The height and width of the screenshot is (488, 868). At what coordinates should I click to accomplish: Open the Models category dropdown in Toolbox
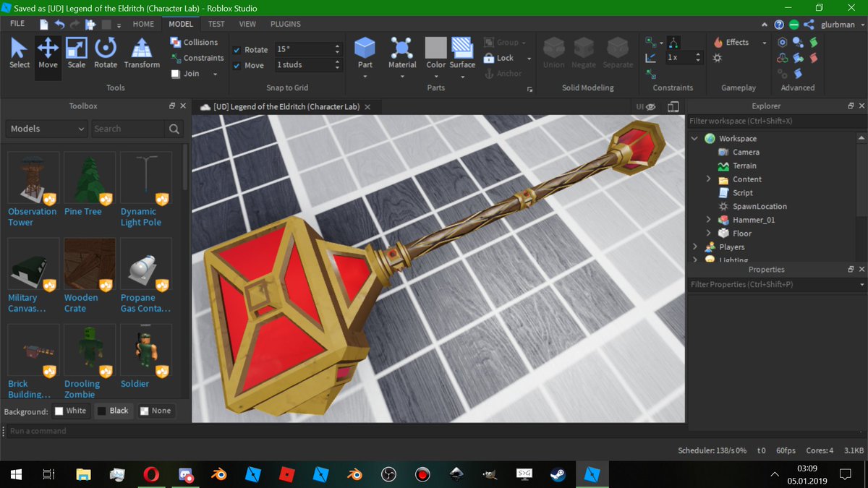(47, 129)
